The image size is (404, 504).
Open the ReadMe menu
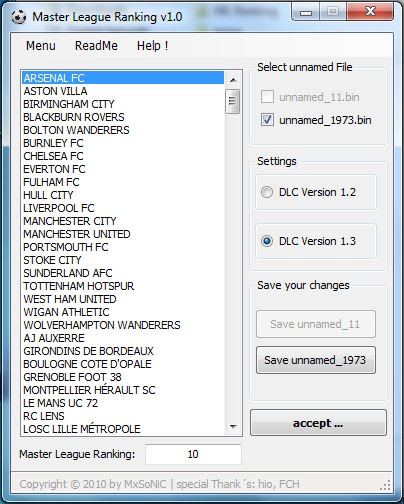96,46
